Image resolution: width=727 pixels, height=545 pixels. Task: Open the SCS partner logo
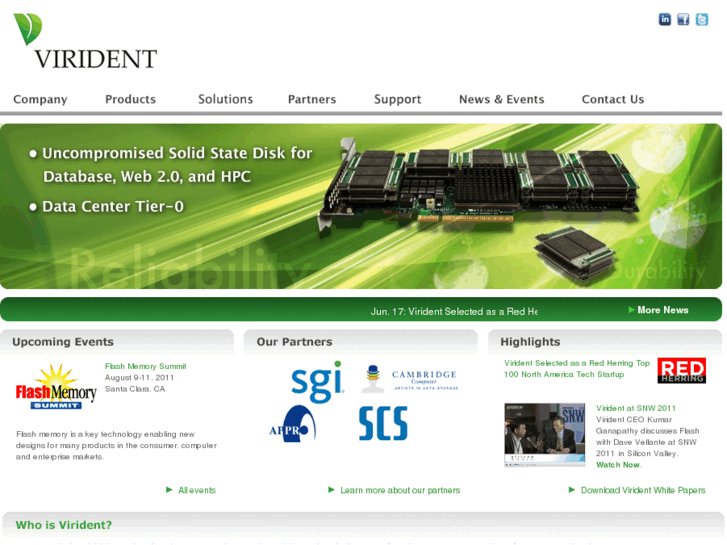pyautogui.click(x=383, y=423)
